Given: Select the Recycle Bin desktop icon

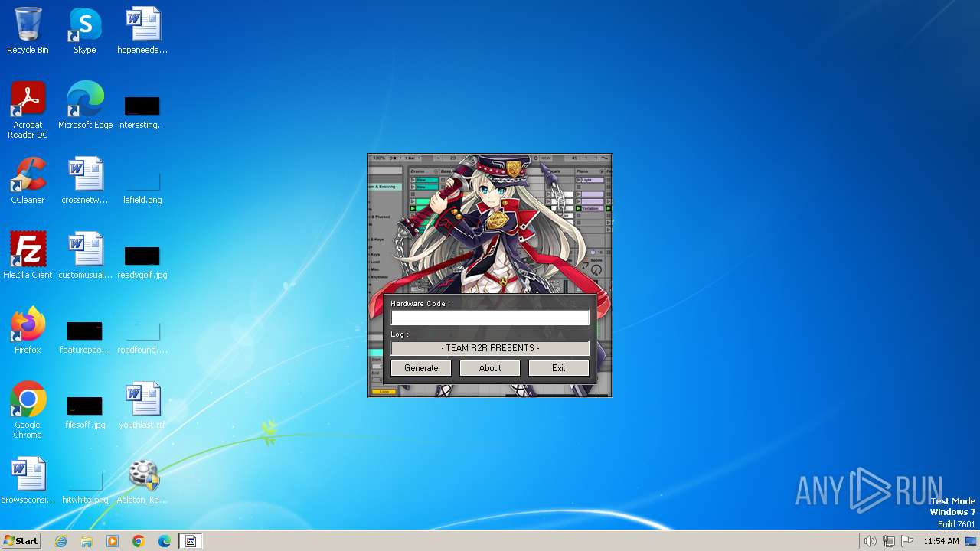Looking at the screenshot, I should [x=28, y=31].
